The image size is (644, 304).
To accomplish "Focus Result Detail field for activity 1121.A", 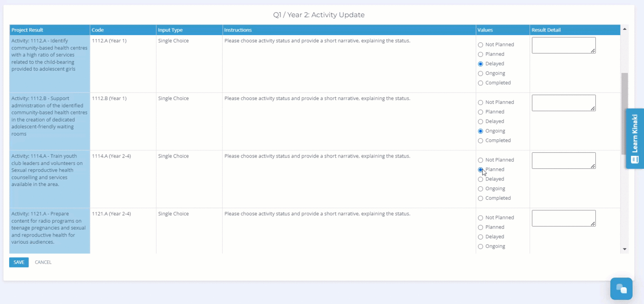I will 563,218.
